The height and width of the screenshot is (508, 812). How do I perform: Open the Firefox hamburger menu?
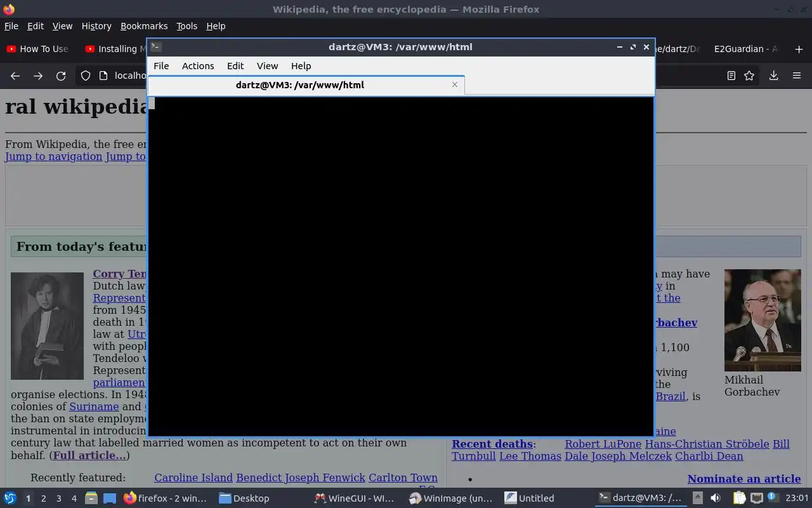pyautogui.click(x=797, y=76)
